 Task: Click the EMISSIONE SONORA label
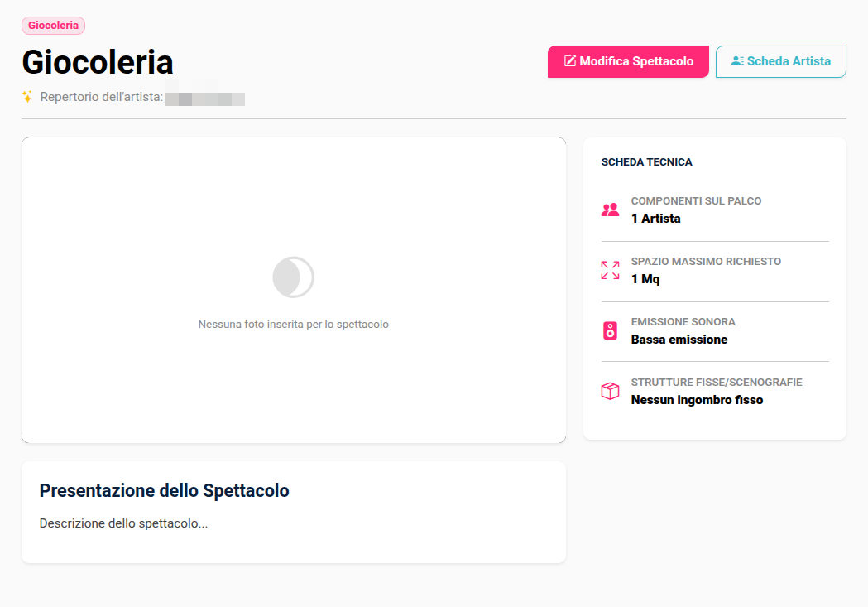(x=683, y=322)
